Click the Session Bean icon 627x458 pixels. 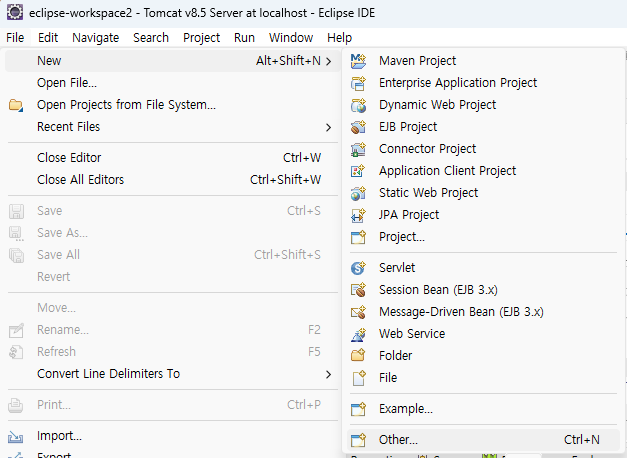358,290
